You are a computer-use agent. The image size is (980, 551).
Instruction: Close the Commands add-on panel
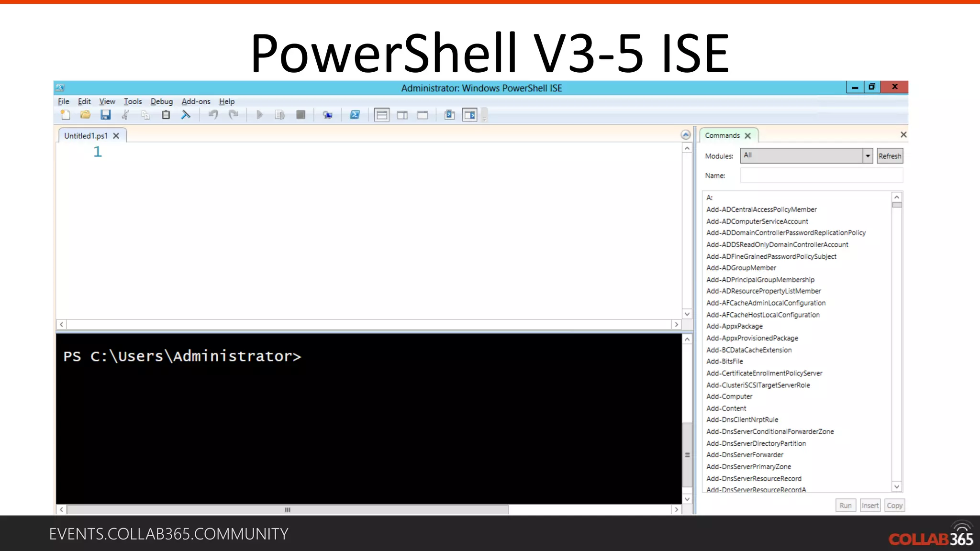[x=903, y=135]
